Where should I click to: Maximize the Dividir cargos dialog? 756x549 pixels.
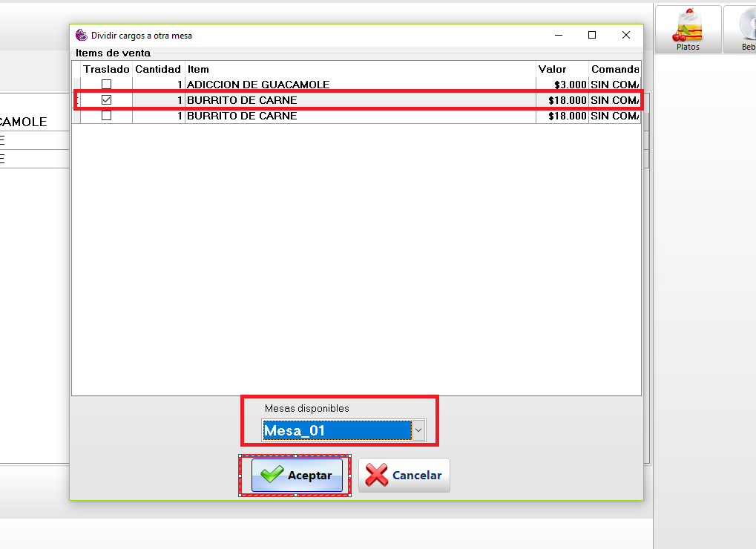(x=592, y=35)
